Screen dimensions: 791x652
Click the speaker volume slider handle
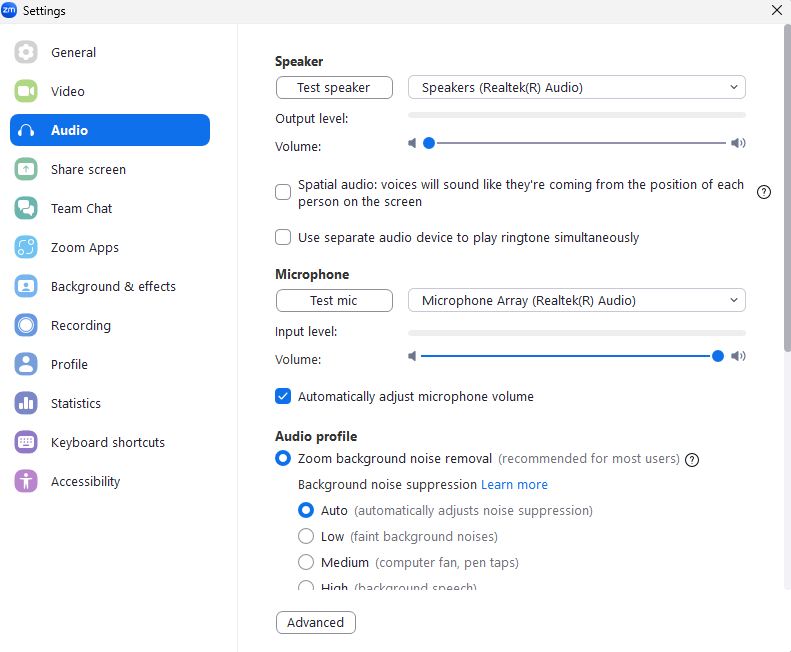[x=429, y=143]
